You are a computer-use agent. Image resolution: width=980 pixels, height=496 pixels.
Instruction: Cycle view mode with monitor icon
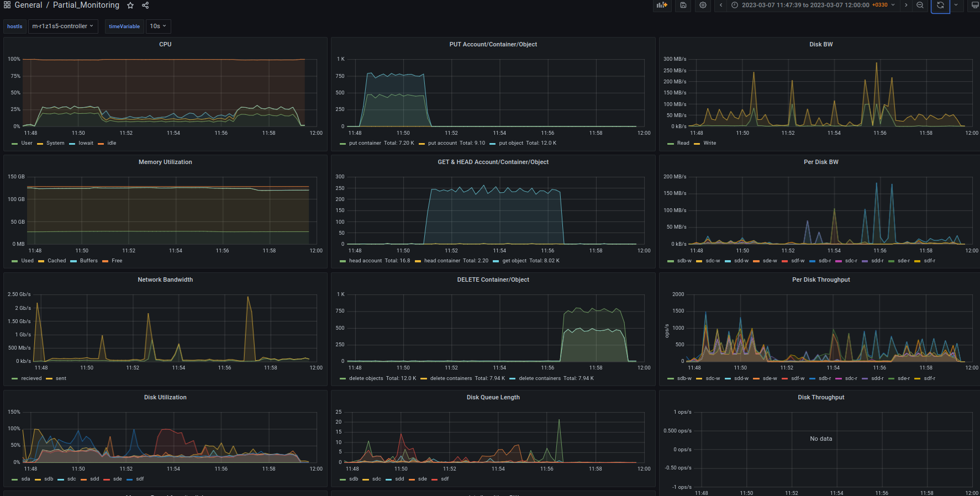974,5
